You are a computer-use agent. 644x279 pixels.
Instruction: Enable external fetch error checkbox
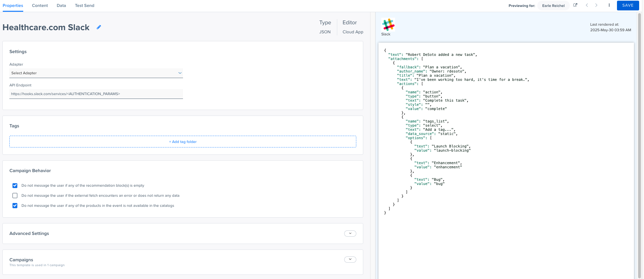click(x=15, y=196)
